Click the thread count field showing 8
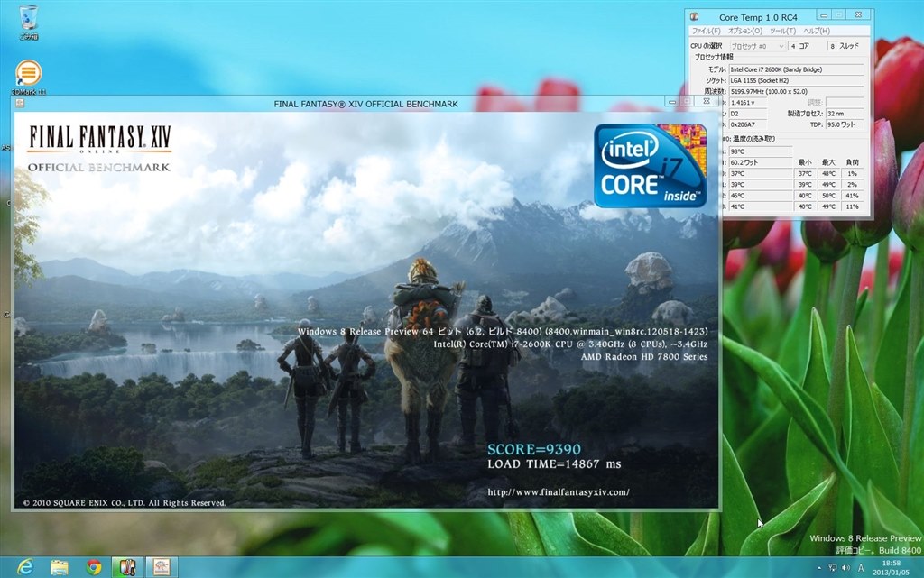This screenshot has height=578, width=924. [x=832, y=46]
